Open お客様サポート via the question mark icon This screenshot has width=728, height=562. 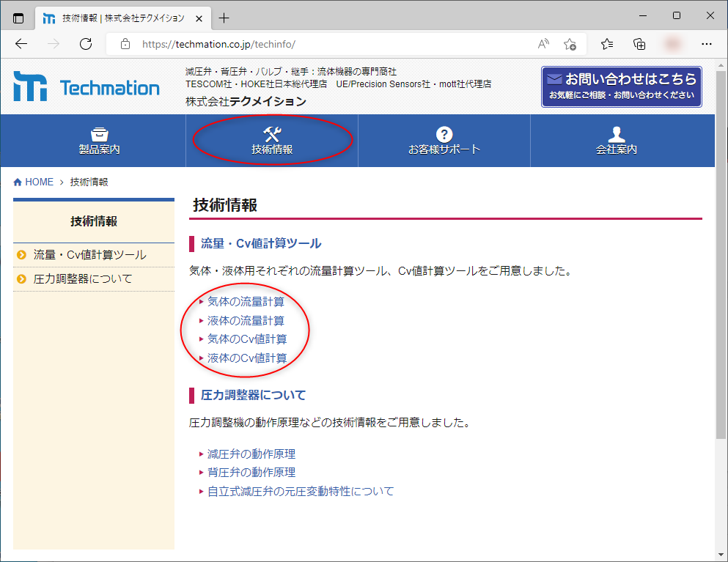click(444, 133)
